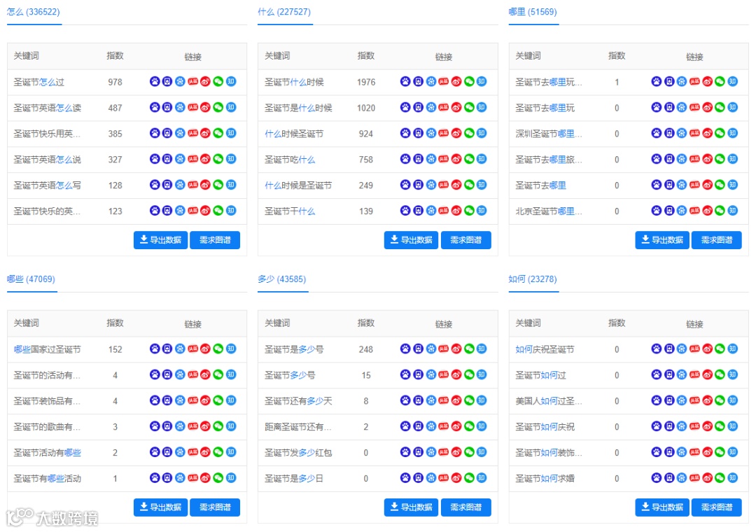Click keyword 圣诞节怎么过

pyautogui.click(x=39, y=82)
